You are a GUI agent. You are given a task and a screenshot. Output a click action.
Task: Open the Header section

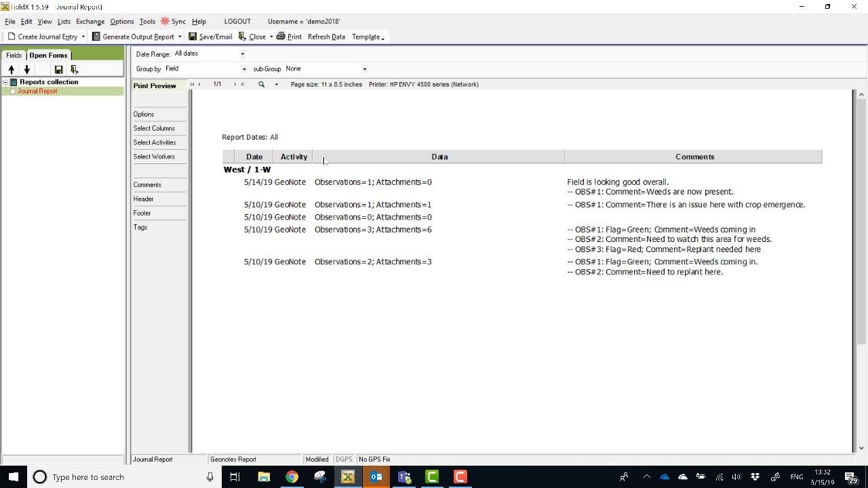click(143, 199)
